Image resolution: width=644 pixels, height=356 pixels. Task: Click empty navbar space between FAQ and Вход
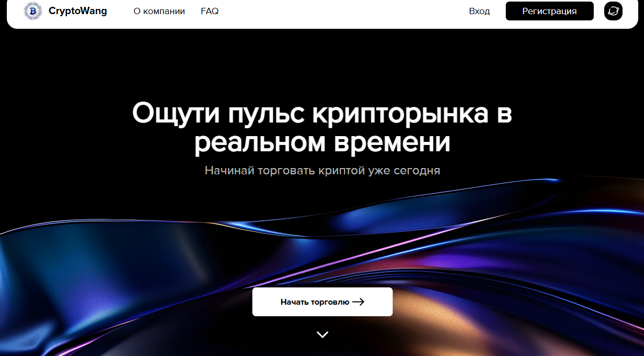click(340, 11)
